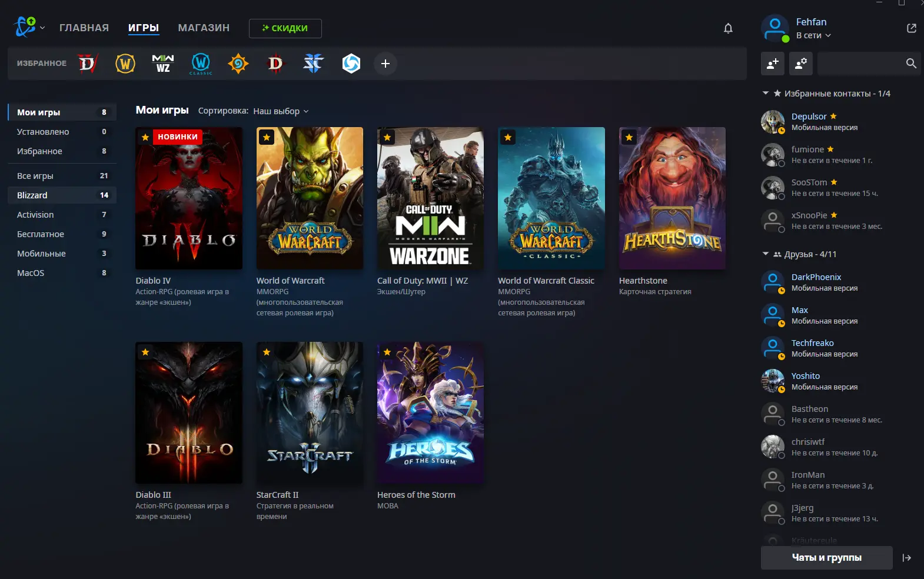924x579 pixels.
Task: Open the Battle.net logo menu
Action: point(25,27)
